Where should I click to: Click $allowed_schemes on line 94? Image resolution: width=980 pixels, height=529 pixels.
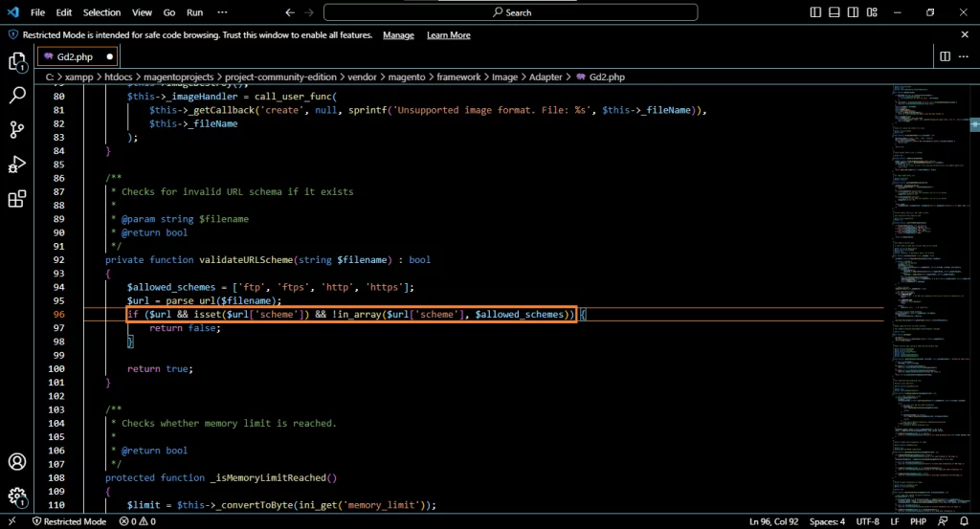(x=171, y=287)
